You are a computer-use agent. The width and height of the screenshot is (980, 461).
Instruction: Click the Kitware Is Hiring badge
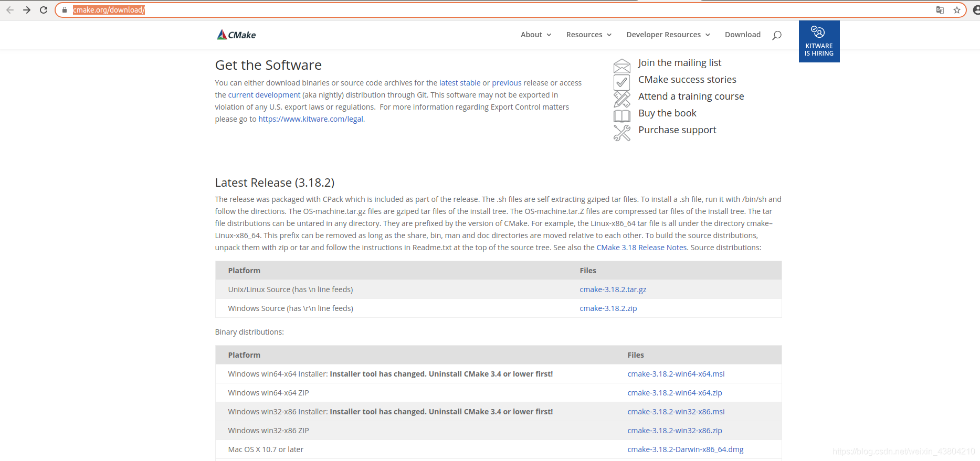coord(819,41)
